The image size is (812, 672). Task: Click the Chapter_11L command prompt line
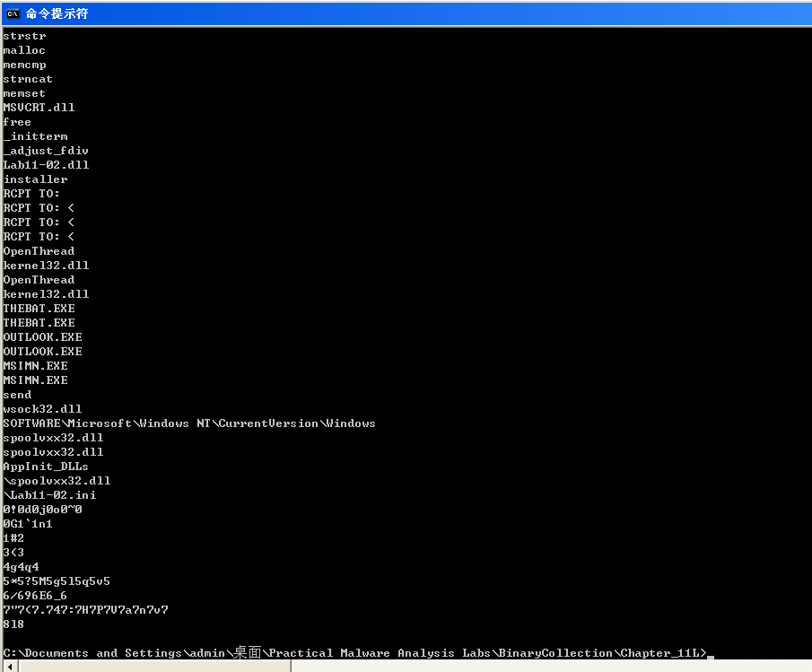pyautogui.click(x=354, y=653)
